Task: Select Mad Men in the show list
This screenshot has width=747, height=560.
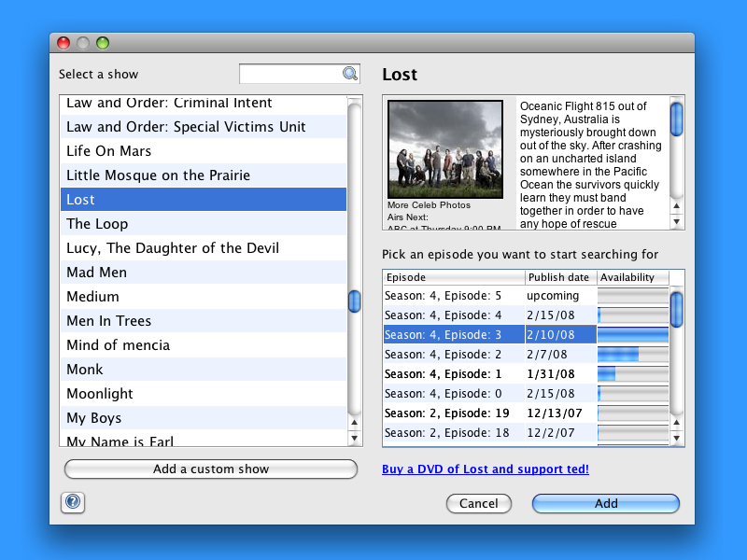Action: coord(204,273)
